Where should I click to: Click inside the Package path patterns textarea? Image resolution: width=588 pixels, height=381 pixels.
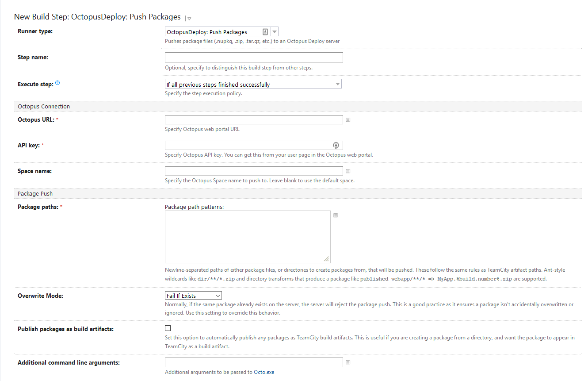pos(248,237)
